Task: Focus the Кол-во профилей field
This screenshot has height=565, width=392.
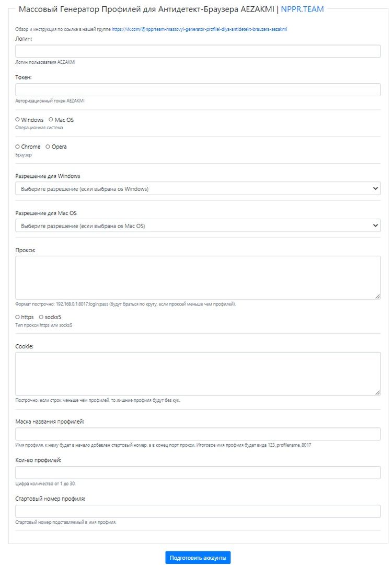Action: (198, 472)
